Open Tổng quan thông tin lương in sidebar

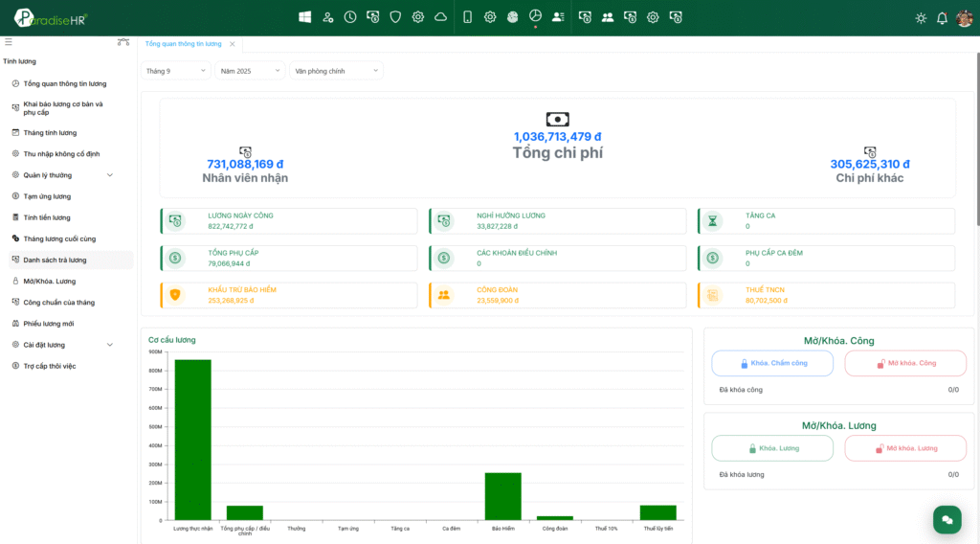(65, 83)
